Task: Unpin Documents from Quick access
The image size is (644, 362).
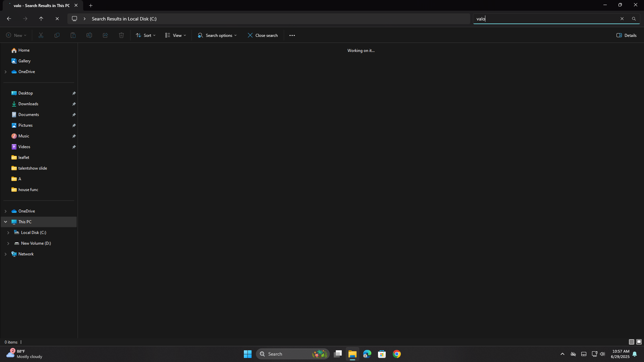Action: tap(74, 115)
